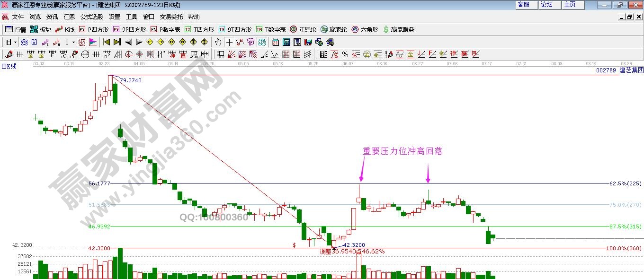Open the 日 period dropdown arrow
The width and height of the screenshot is (644, 279).
(x=15, y=42)
